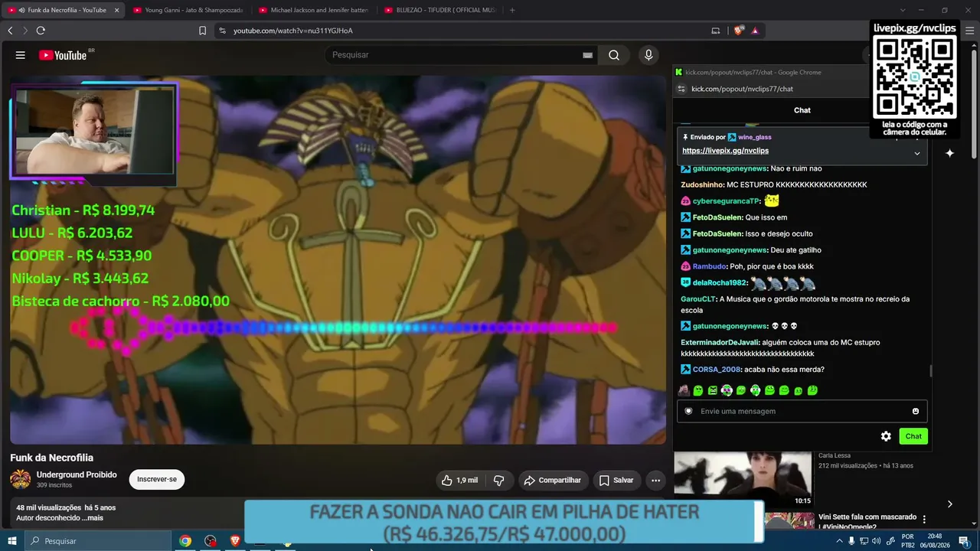Click the Compartilhar share button
This screenshot has width=980, height=551.
552,481
